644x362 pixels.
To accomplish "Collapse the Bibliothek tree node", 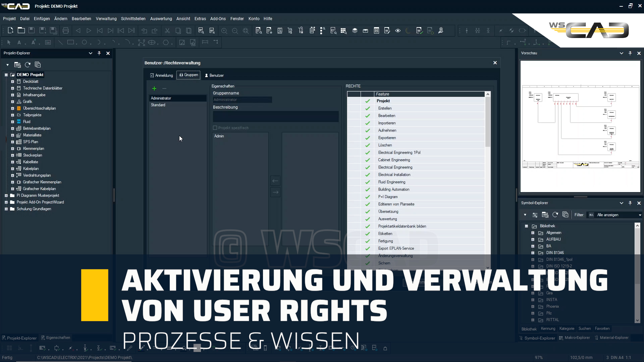I will [x=526, y=226].
